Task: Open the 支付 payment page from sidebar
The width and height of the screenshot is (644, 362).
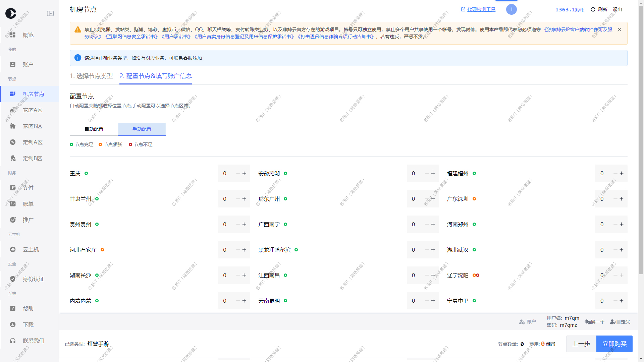Action: tap(28, 188)
